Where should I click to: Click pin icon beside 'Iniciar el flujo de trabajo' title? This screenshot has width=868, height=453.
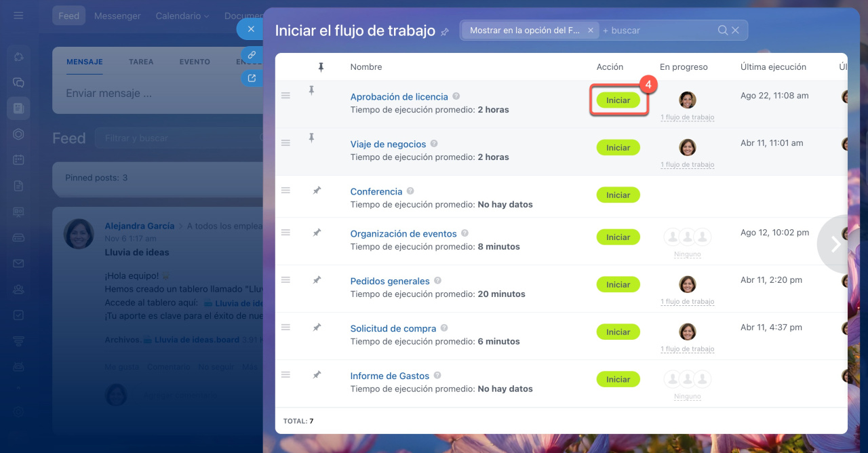pyautogui.click(x=445, y=32)
